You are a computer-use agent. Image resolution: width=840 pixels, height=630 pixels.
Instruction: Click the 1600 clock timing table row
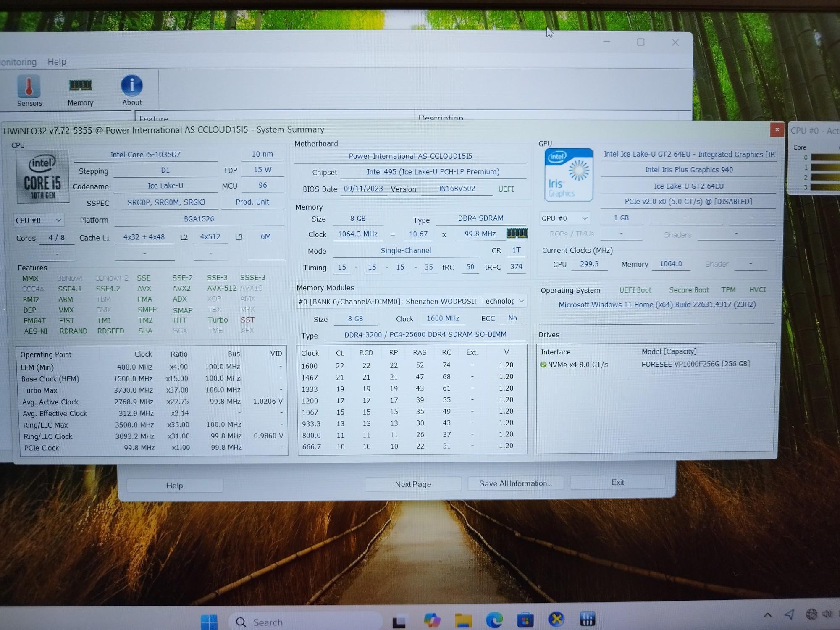pyautogui.click(x=411, y=365)
